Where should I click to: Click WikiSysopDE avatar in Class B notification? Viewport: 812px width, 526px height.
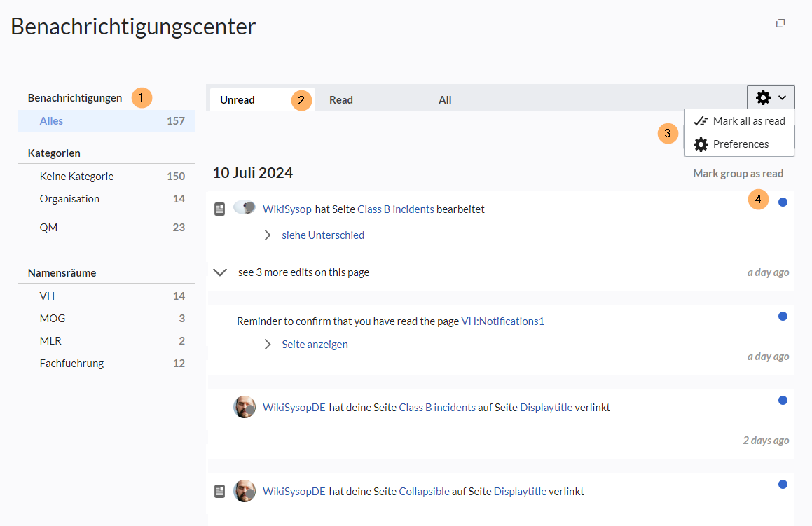point(245,407)
